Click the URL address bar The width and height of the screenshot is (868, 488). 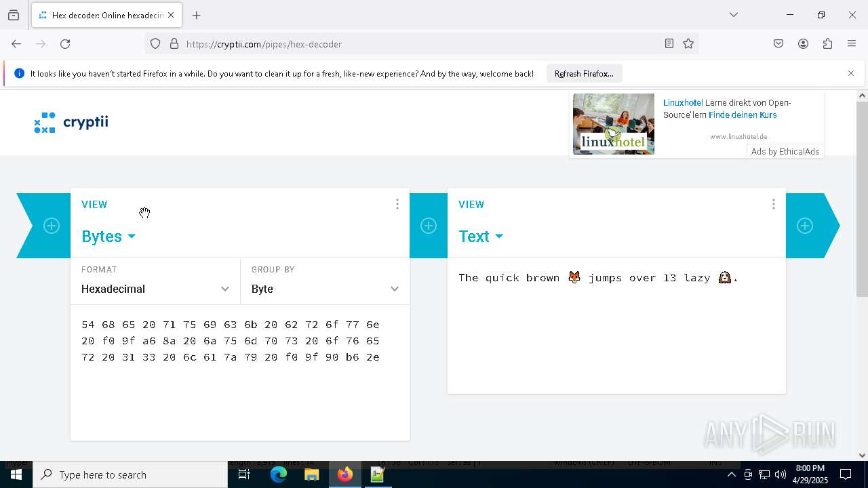[x=420, y=44]
